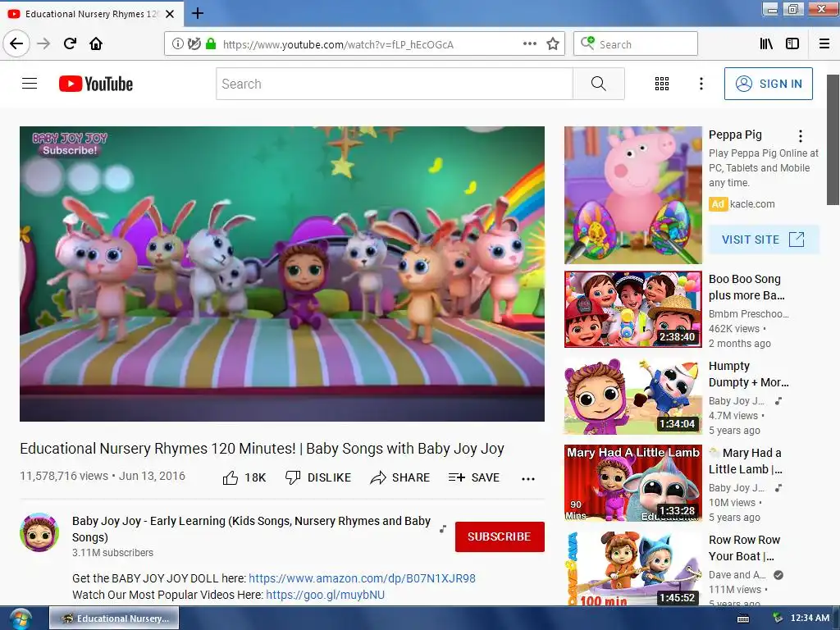Toggle the Firefox sidebar view icon
Viewport: 840px width, 630px height.
[x=792, y=44]
